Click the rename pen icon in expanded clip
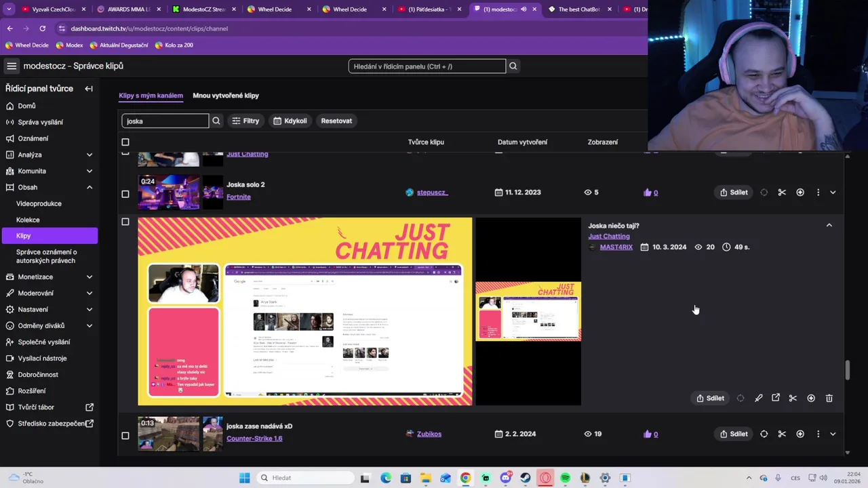This screenshot has height=488, width=868. tap(759, 398)
